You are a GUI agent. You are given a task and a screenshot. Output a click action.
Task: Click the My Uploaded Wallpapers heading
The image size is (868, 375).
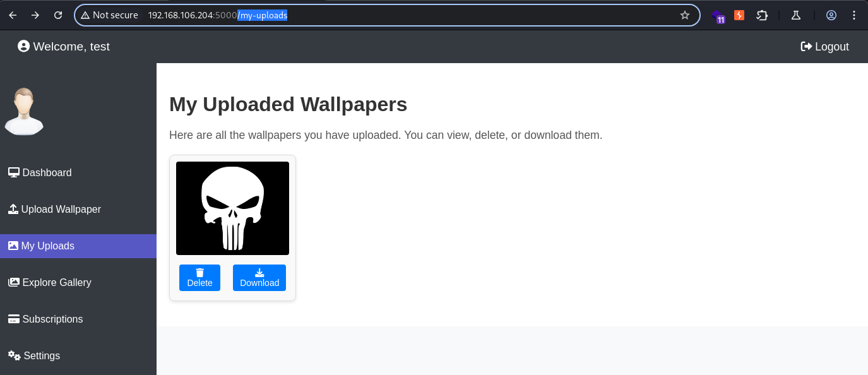click(288, 104)
